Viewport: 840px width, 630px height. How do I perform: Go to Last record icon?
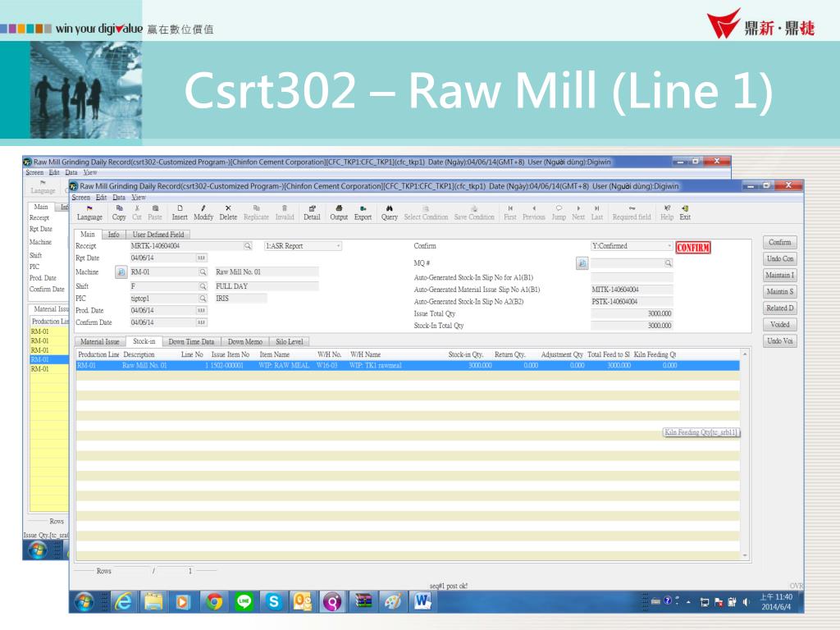coord(597,212)
